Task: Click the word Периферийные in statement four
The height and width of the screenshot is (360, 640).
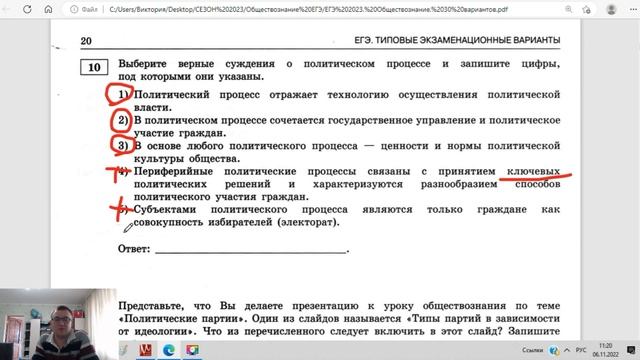Action: click(x=173, y=171)
